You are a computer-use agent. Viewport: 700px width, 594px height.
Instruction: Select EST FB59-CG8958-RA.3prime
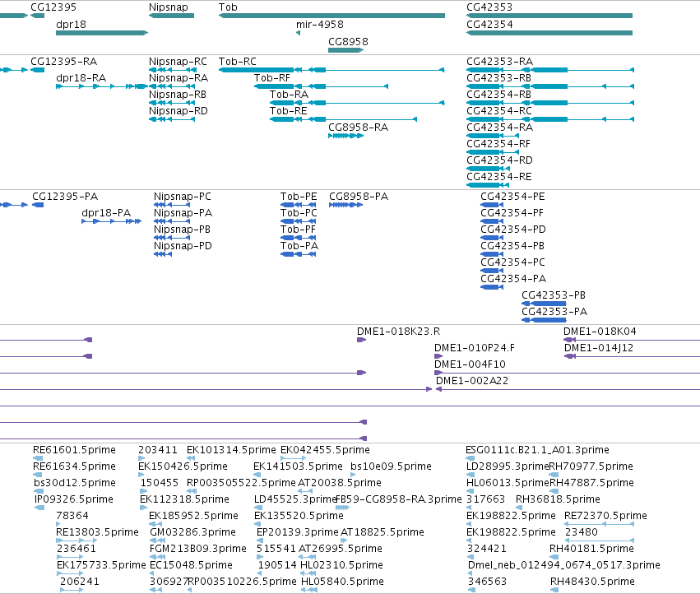pyautogui.click(x=342, y=508)
